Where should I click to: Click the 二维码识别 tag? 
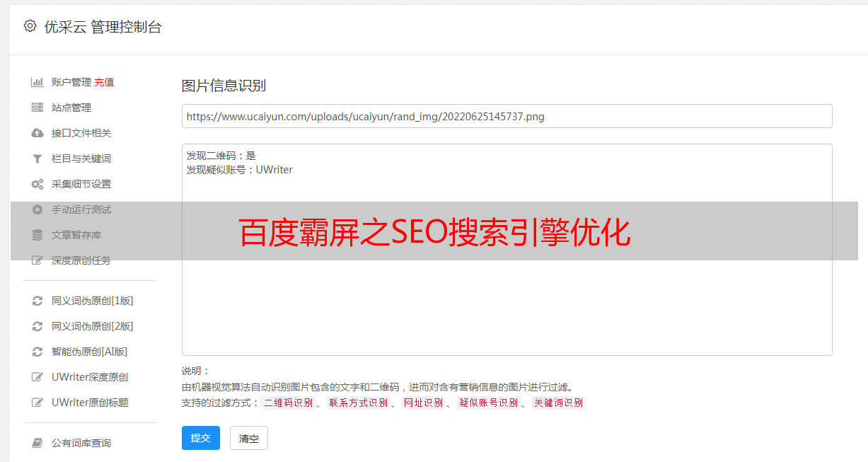click(x=289, y=403)
